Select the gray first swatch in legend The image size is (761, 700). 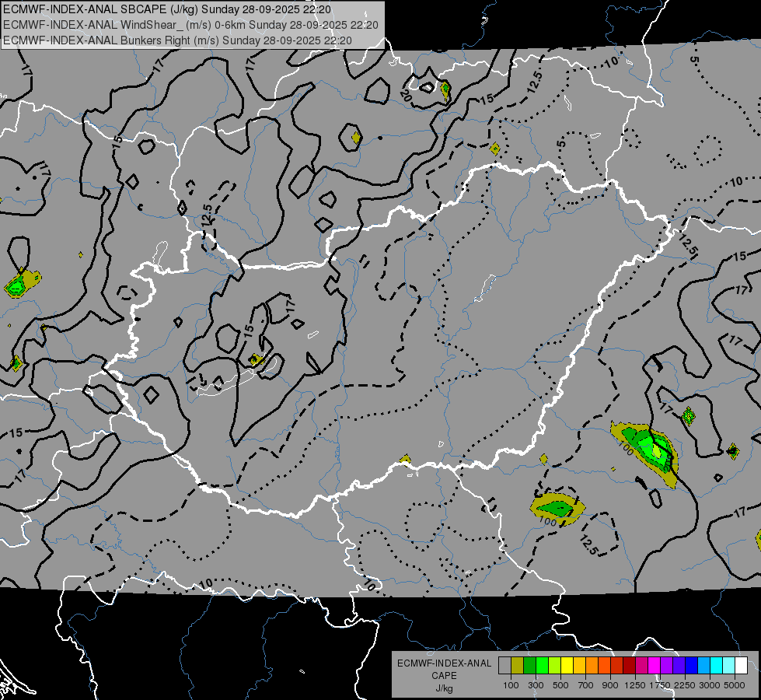point(504,666)
